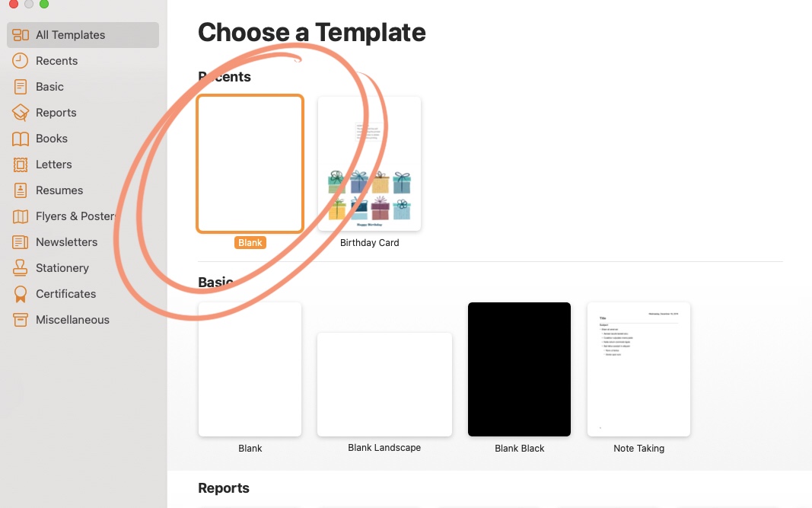The height and width of the screenshot is (508, 812).
Task: Click the All Templates grid icon
Action: (21, 35)
